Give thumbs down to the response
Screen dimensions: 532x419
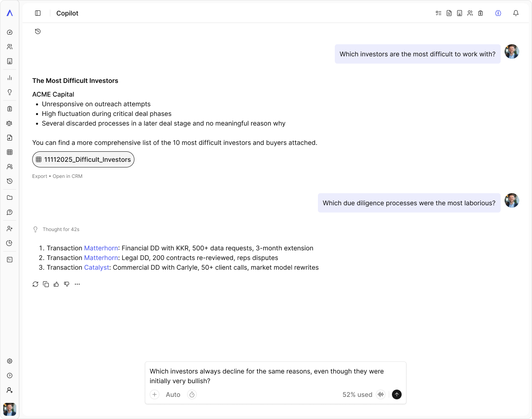tap(67, 284)
